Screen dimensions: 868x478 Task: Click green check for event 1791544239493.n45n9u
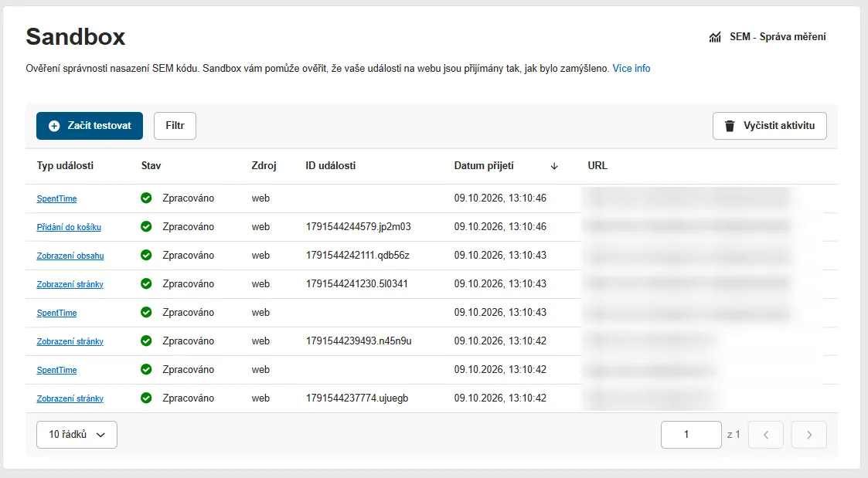coord(146,341)
